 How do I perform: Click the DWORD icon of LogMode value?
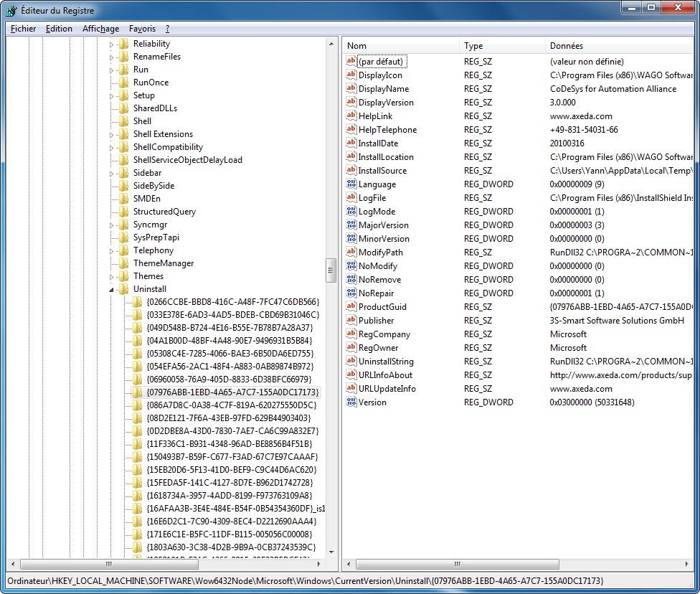[x=351, y=211]
